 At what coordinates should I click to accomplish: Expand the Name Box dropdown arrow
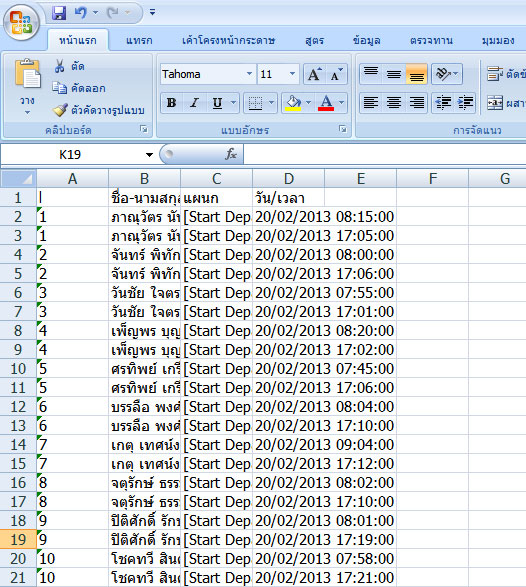point(149,155)
